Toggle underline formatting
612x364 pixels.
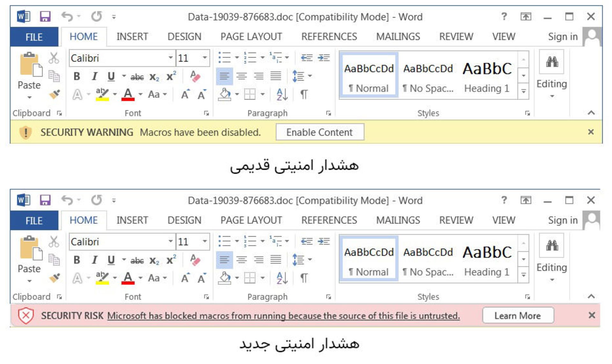coord(111,76)
